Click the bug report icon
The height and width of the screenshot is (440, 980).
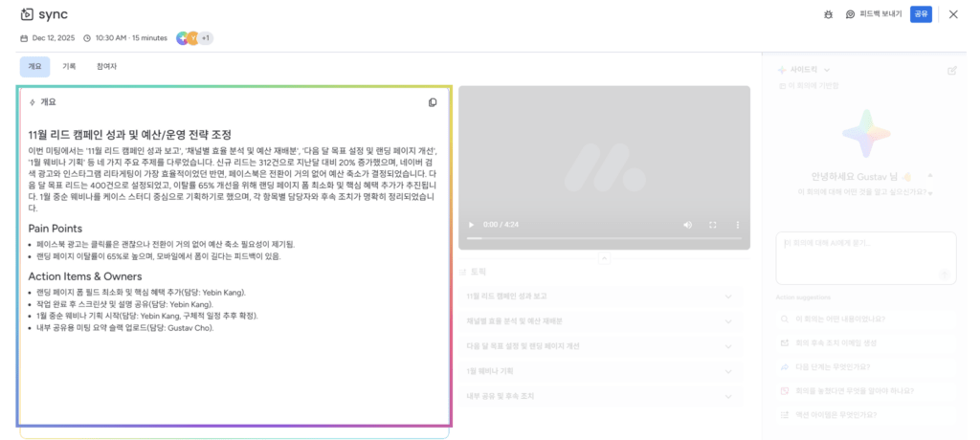click(x=828, y=14)
